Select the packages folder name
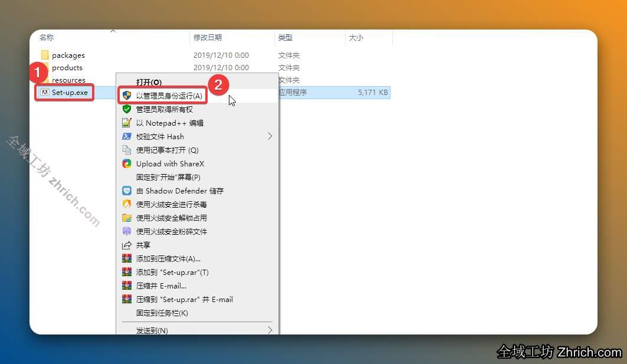The image size is (627, 364). point(68,55)
